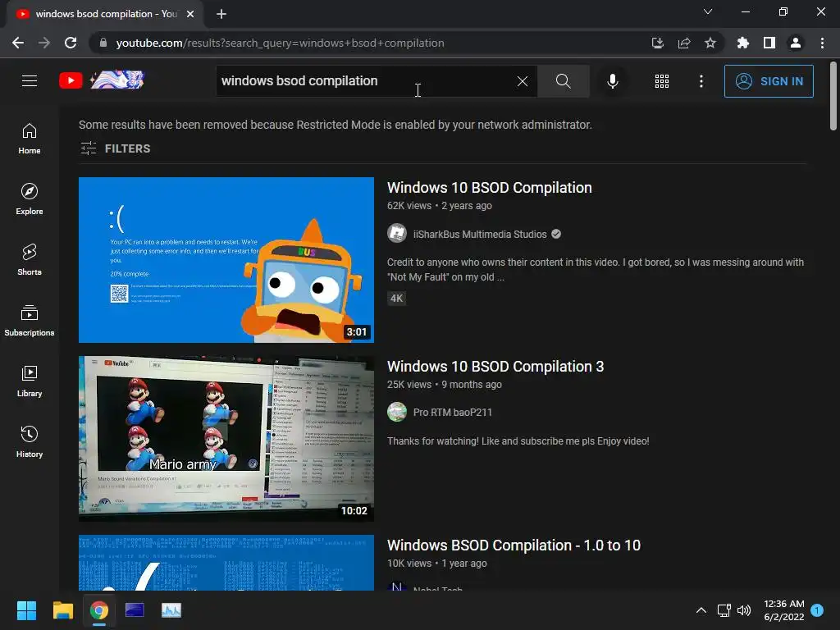This screenshot has height=630, width=840.
Task: Open Chrome tab search dropdown
Action: 708,11
